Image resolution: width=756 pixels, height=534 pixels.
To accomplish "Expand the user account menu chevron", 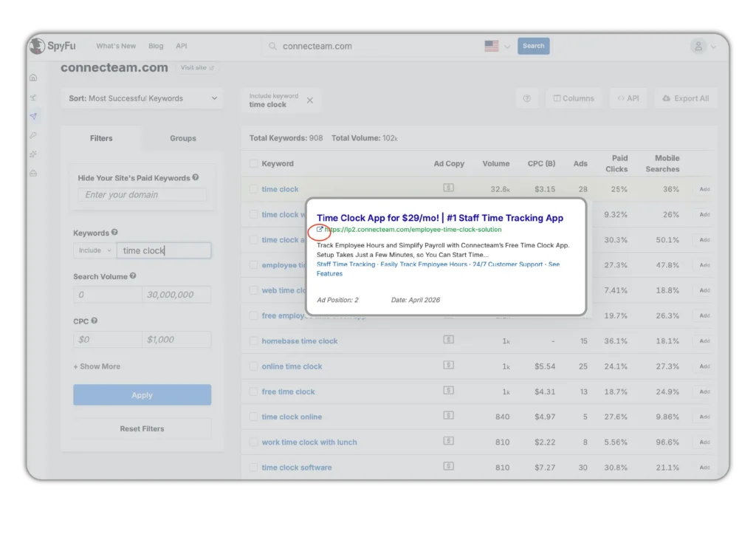I will [714, 47].
